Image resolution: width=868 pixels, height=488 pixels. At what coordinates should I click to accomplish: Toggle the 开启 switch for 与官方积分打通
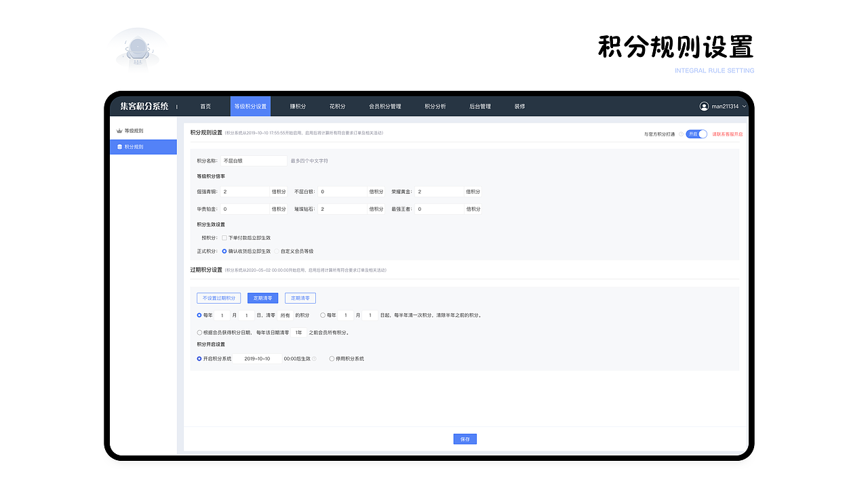click(x=696, y=134)
